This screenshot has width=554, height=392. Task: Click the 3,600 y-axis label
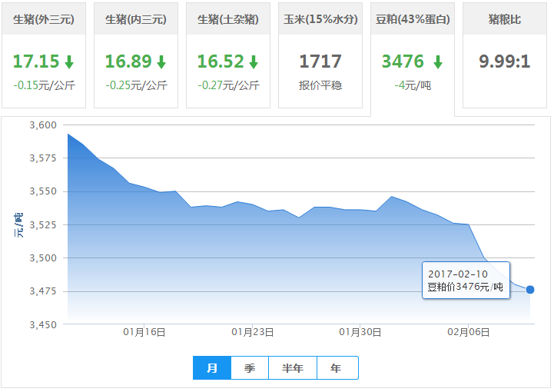point(43,125)
